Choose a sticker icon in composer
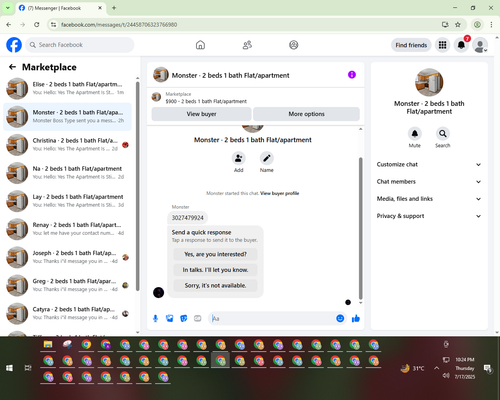 pos(184,319)
